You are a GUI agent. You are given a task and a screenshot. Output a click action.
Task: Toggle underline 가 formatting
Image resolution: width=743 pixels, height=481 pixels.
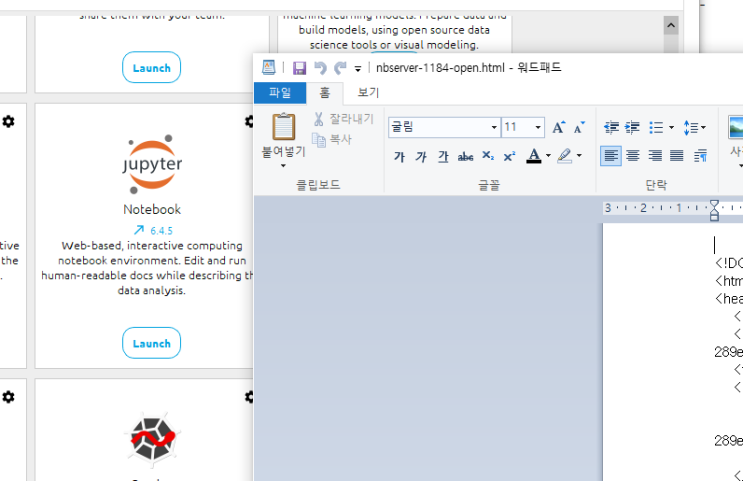[x=443, y=156]
